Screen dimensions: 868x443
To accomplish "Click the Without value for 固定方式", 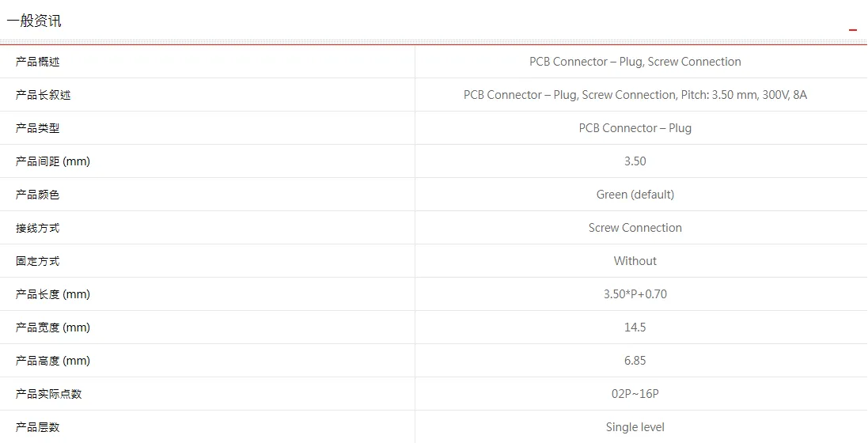I will pos(635,261).
